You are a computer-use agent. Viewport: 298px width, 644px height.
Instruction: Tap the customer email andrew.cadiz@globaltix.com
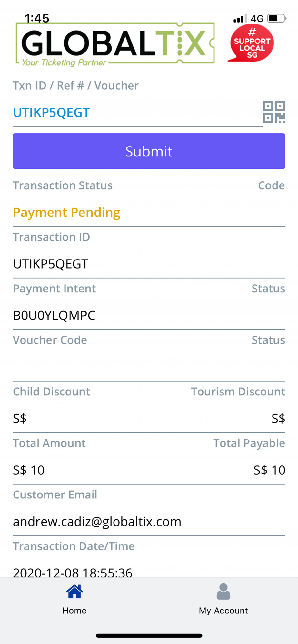coord(97,522)
